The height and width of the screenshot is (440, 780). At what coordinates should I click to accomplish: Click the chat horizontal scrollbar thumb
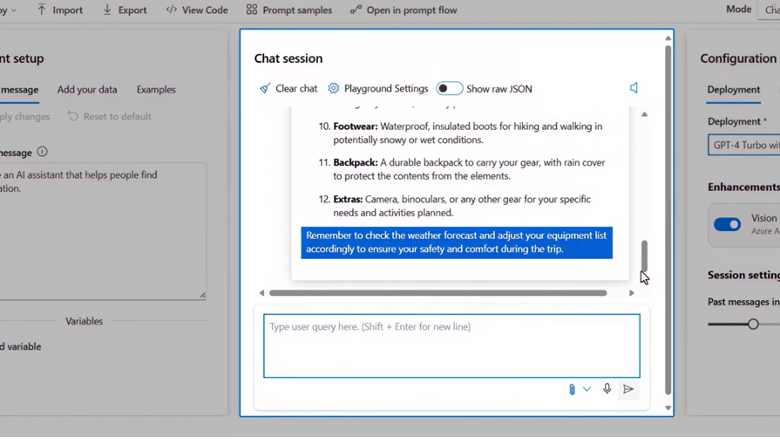pyautogui.click(x=438, y=293)
